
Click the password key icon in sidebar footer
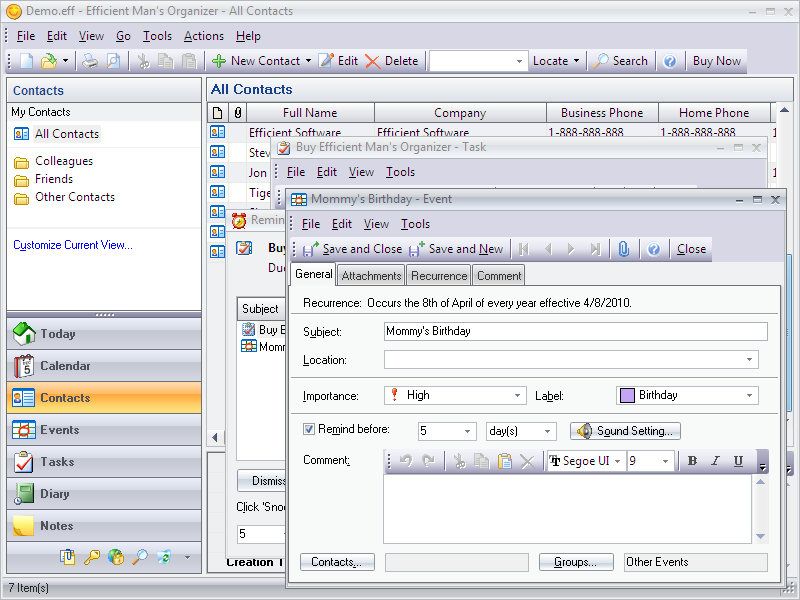coord(91,557)
